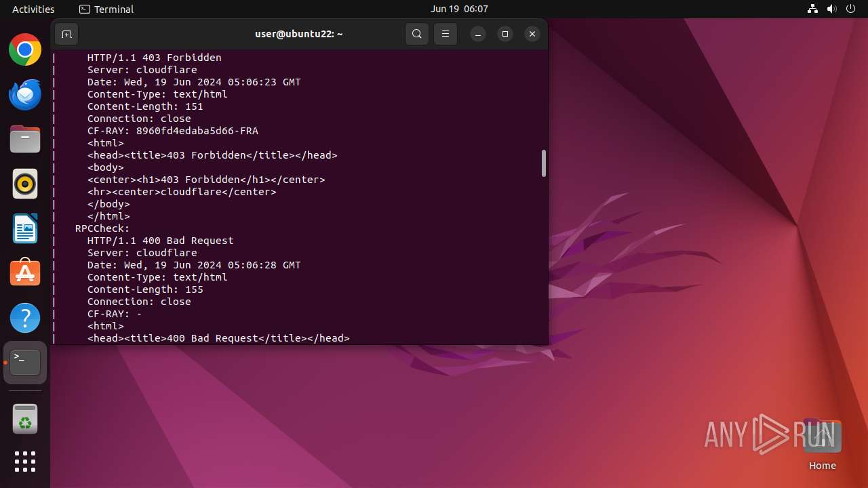The width and height of the screenshot is (868, 488).
Task: Grab the terminal scrollbar handle
Action: 543,163
